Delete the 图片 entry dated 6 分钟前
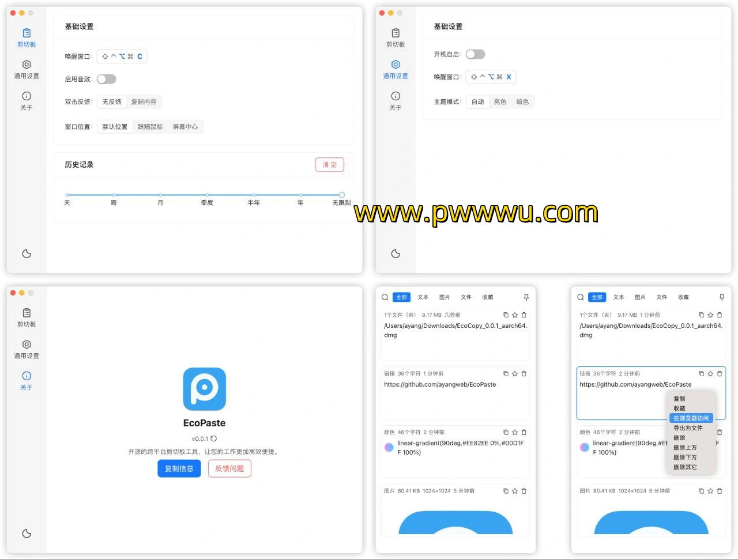 pos(720,491)
